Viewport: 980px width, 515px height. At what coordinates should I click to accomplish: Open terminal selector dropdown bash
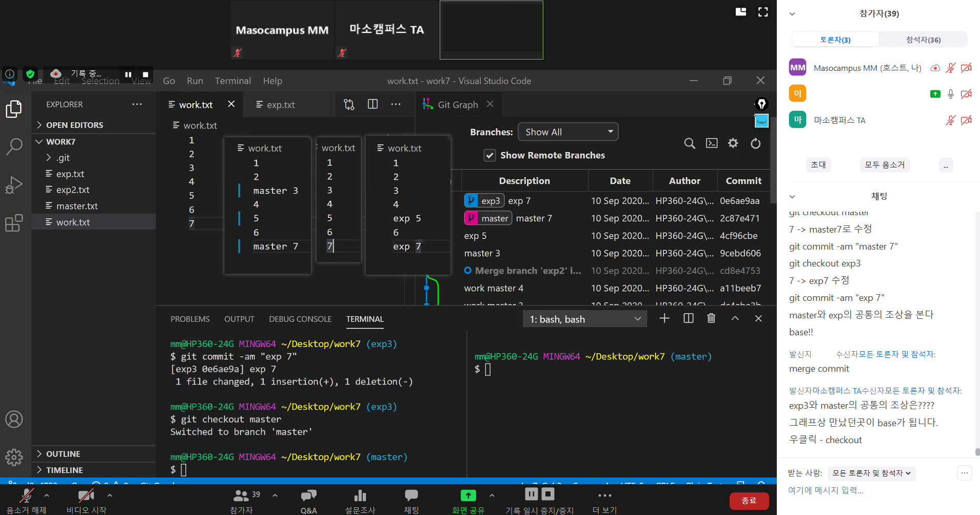pyautogui.click(x=585, y=319)
